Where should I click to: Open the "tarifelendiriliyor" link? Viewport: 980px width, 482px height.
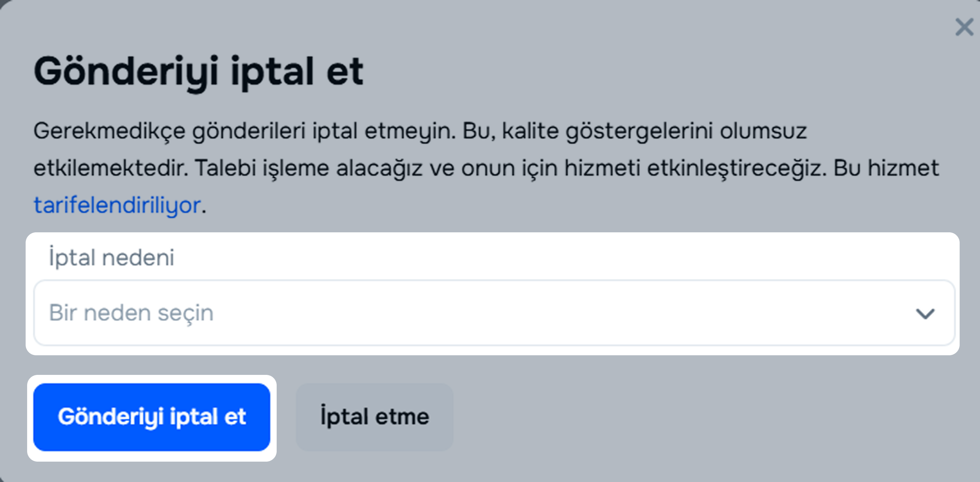click(117, 205)
